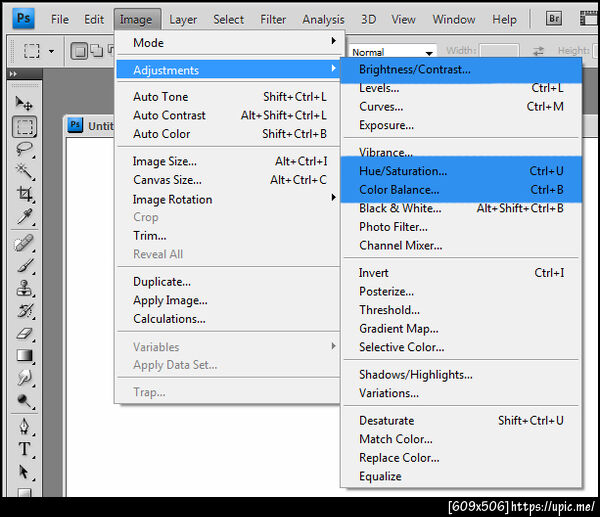Choose Invert from Adjustments
The height and width of the screenshot is (517, 600).
coord(461,273)
